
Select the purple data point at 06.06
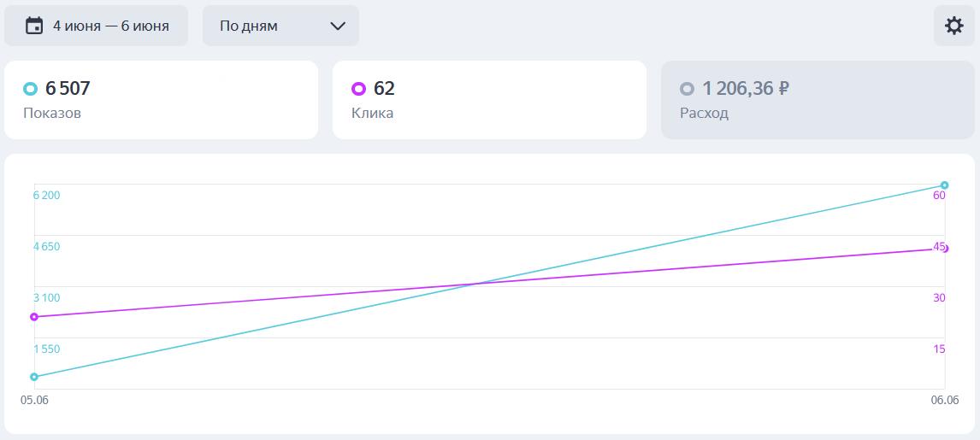[945, 249]
